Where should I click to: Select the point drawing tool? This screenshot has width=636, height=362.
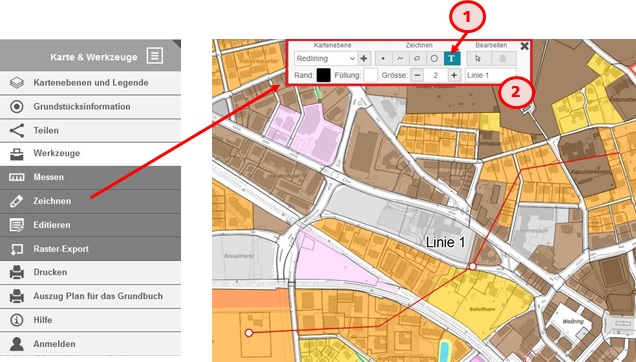383,58
